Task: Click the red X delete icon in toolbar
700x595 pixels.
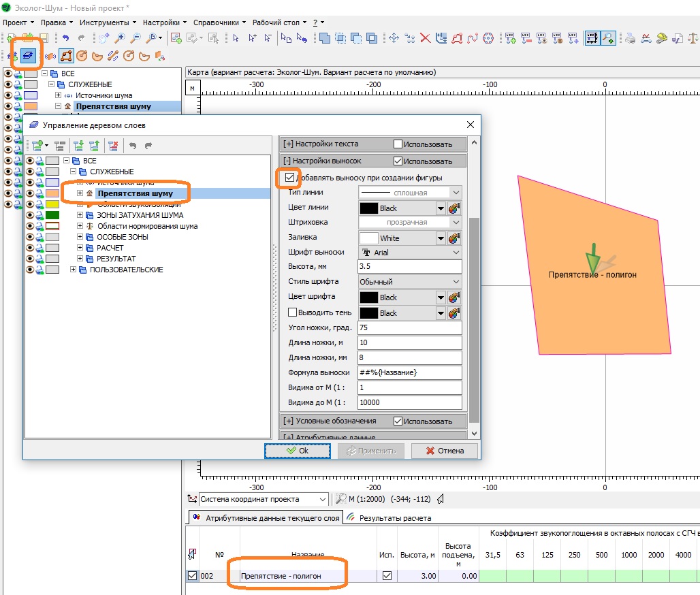Action: [425, 38]
